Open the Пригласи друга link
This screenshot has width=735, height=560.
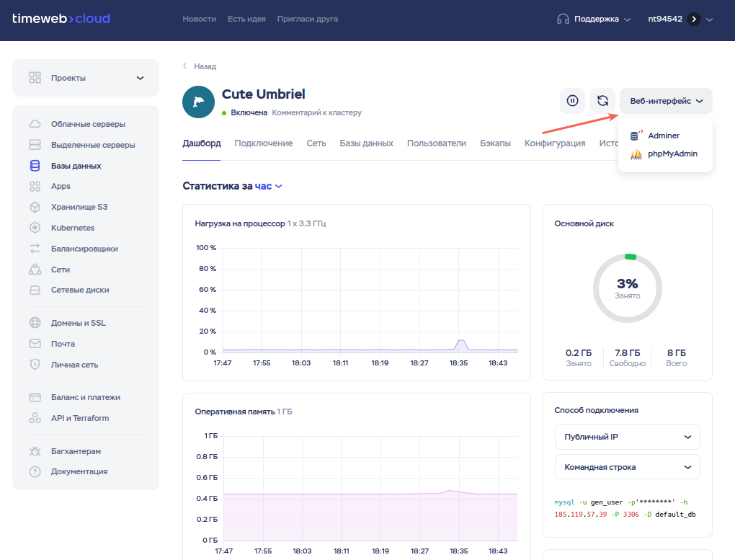pyautogui.click(x=308, y=19)
